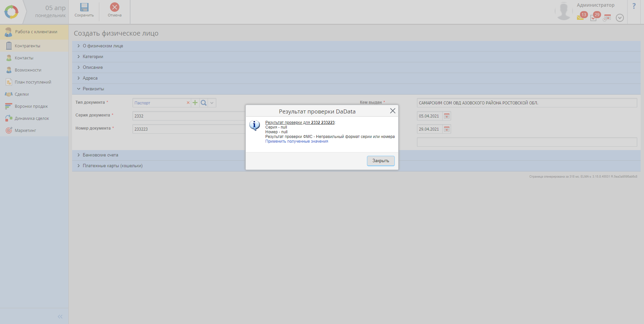Collapse the Реквизиты section
This screenshot has height=324, width=644.
tap(93, 89)
